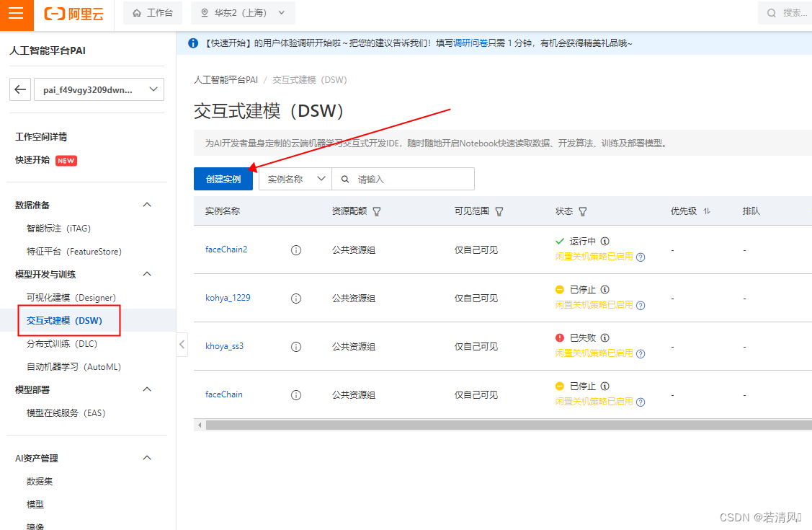The width and height of the screenshot is (812, 530).
Task: Focus the 请输入 instance search field
Action: [x=403, y=180]
